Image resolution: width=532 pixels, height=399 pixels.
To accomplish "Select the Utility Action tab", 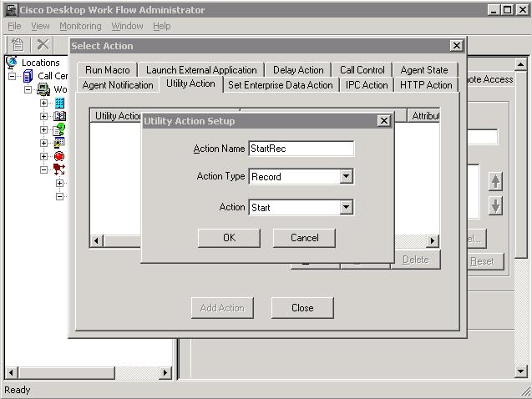I will pos(190,83).
